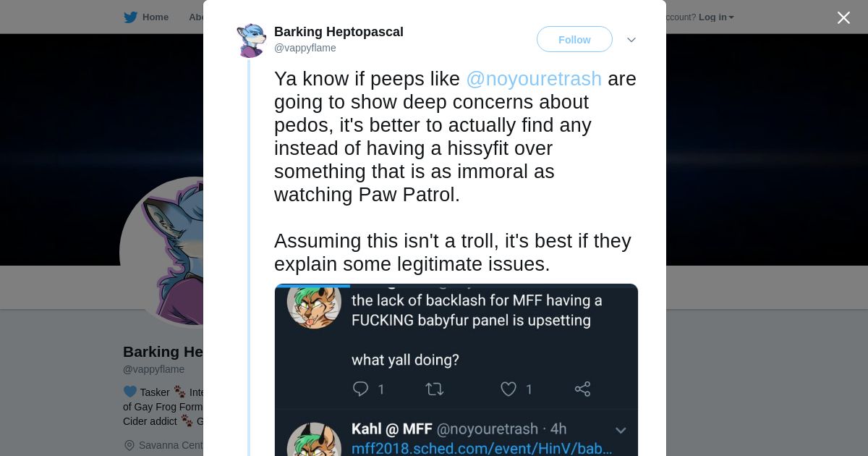Image resolution: width=868 pixels, height=456 pixels.
Task: Click the reply speech bubble icon
Action: click(x=360, y=389)
